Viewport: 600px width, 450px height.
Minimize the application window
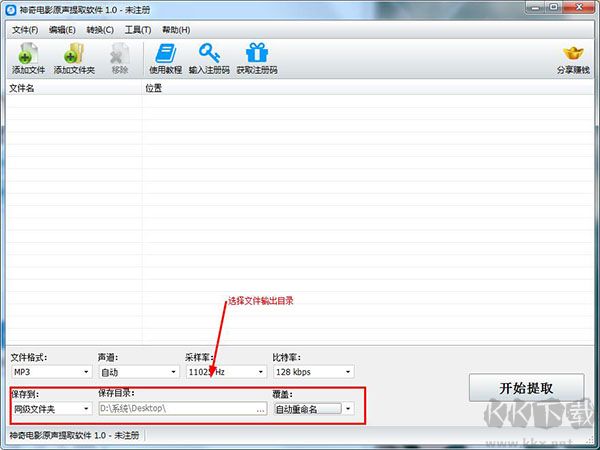click(x=536, y=7)
